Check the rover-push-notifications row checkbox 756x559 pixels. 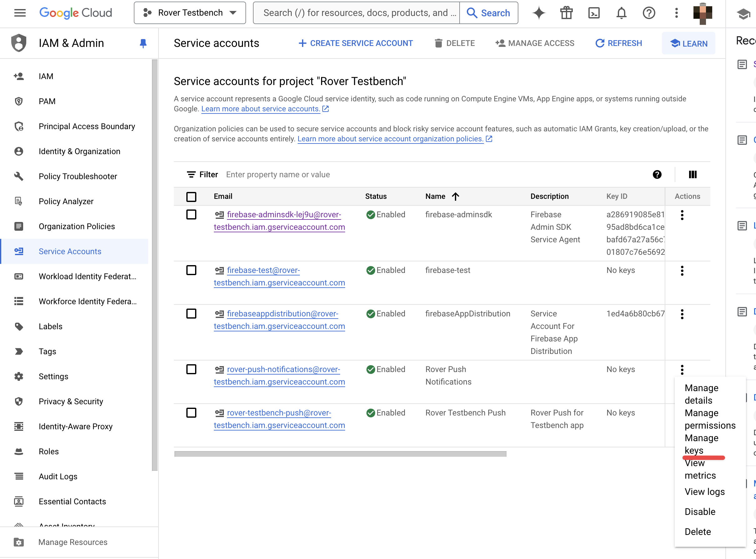pyautogui.click(x=191, y=369)
